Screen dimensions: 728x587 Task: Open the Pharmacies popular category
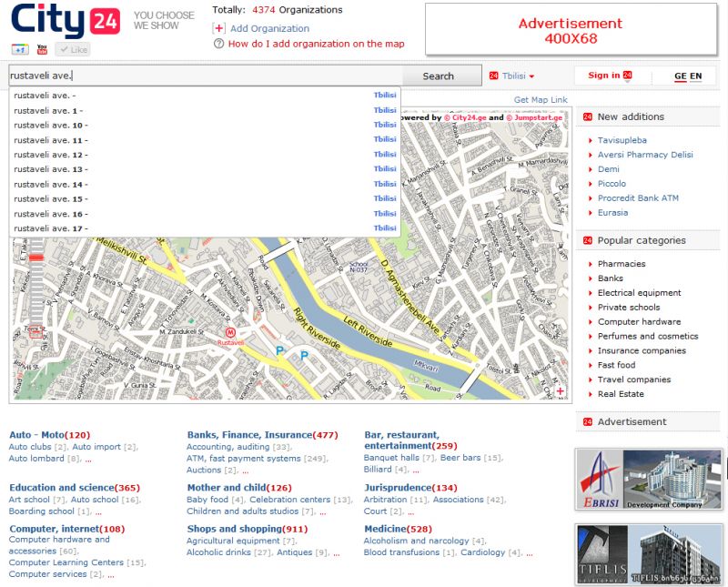tap(621, 264)
